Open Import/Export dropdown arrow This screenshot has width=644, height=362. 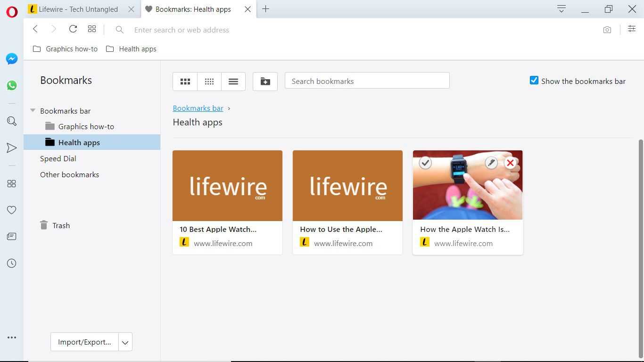pyautogui.click(x=125, y=342)
